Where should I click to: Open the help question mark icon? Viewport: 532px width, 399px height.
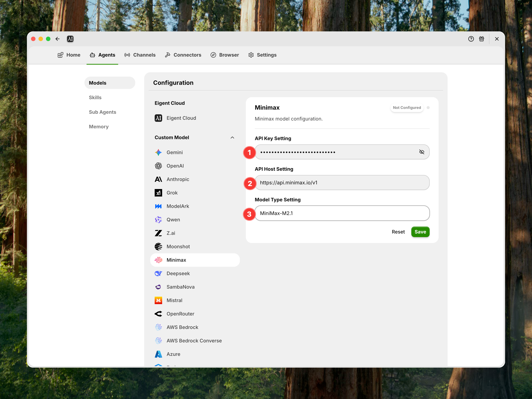(x=471, y=39)
